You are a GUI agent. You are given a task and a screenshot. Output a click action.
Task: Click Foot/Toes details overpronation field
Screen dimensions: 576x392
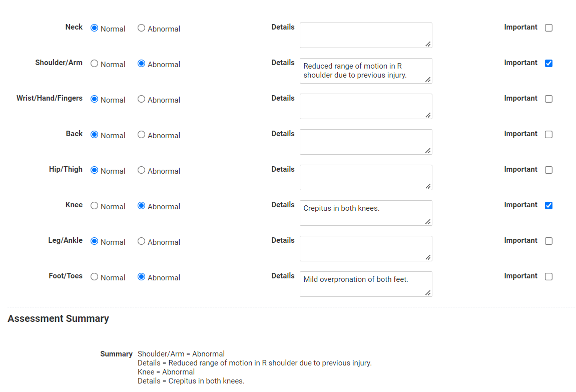[x=366, y=284]
